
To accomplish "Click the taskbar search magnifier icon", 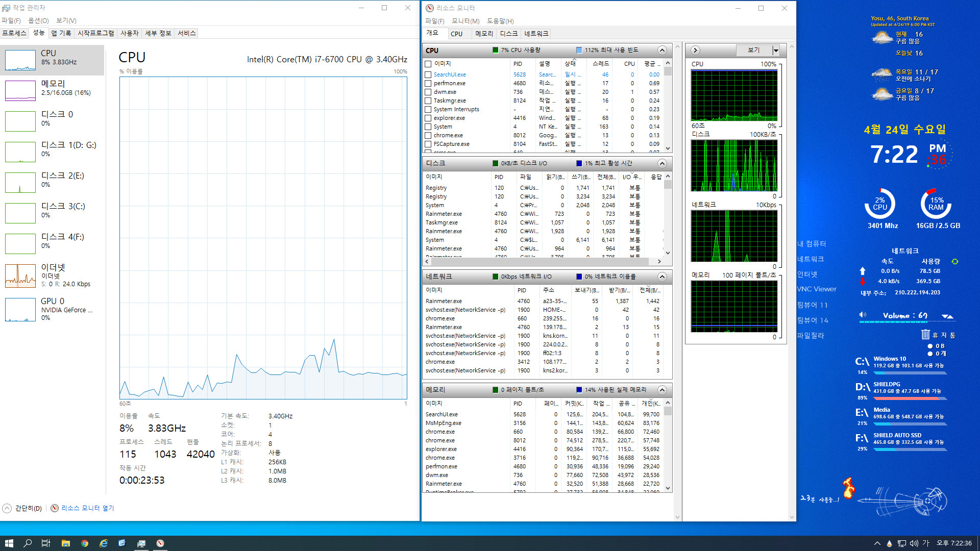I will 28,543.
